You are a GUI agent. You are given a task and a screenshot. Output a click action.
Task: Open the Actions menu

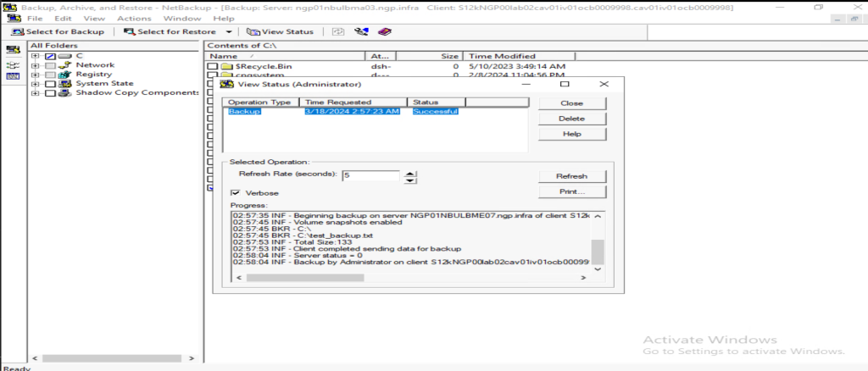134,19
